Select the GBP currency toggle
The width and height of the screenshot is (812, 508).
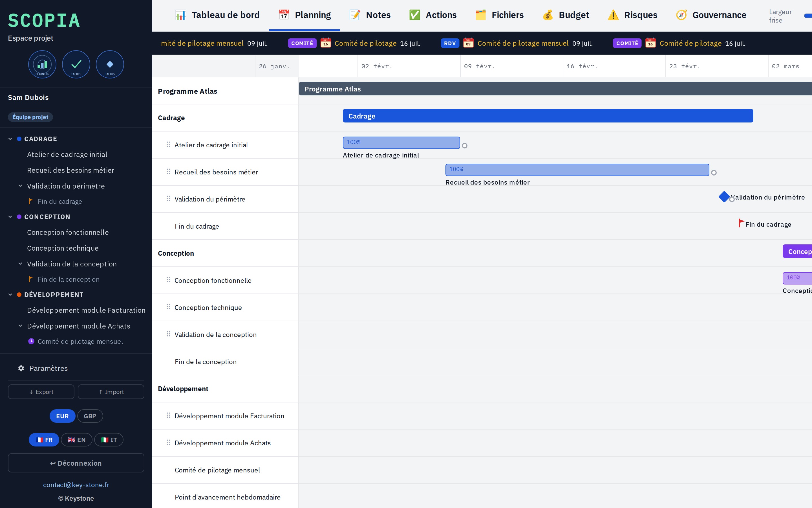pos(90,416)
